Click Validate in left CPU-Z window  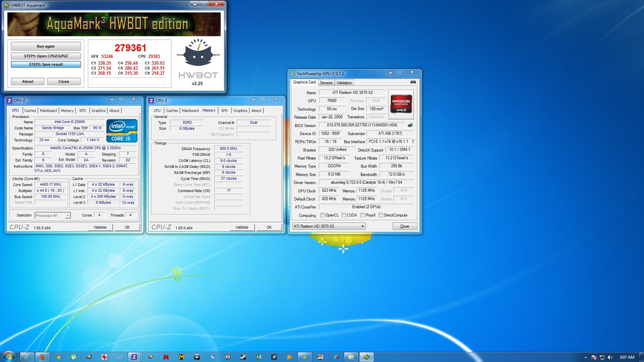point(100,227)
